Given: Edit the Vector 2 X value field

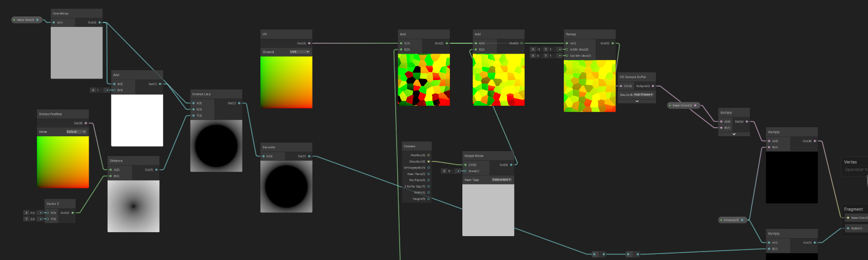Looking at the screenshot, I should (x=33, y=213).
